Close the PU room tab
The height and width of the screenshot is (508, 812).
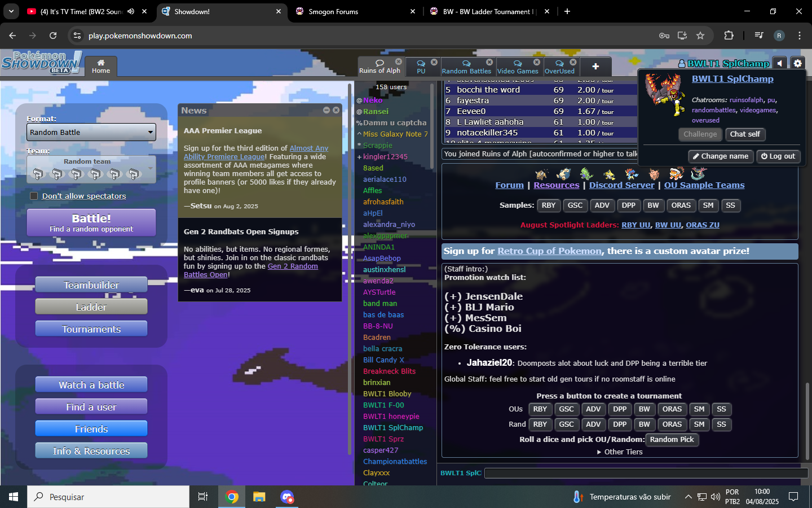[x=434, y=62]
